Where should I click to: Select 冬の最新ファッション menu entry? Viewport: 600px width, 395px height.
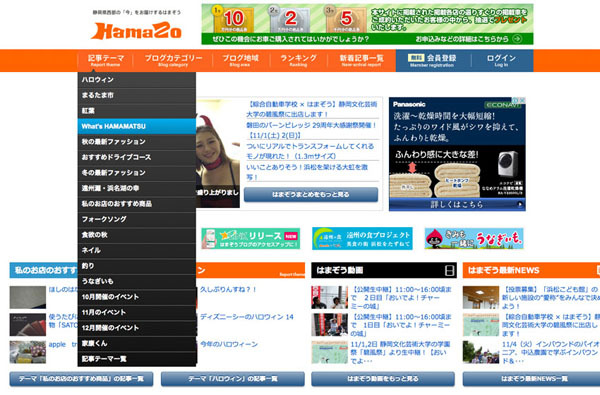pyautogui.click(x=137, y=173)
